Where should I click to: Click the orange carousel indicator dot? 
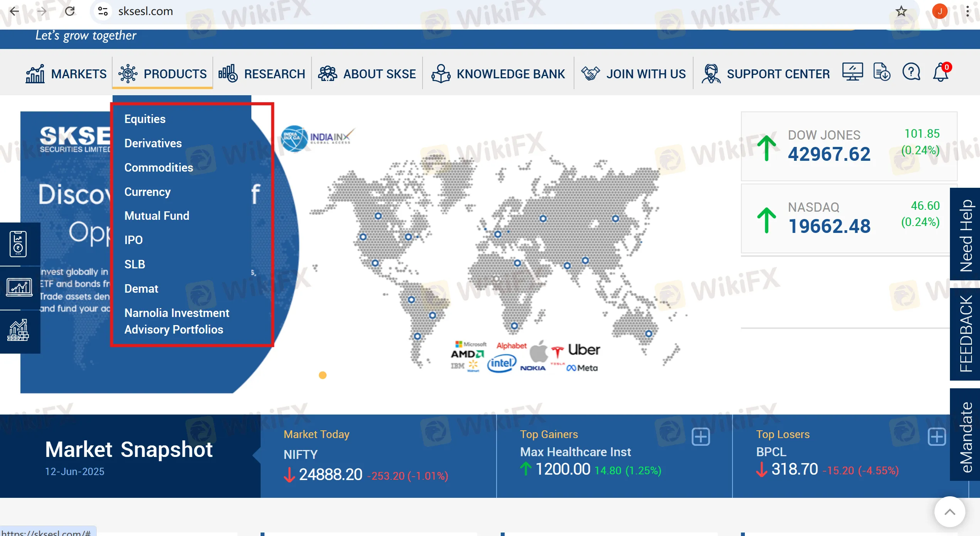pos(323,375)
